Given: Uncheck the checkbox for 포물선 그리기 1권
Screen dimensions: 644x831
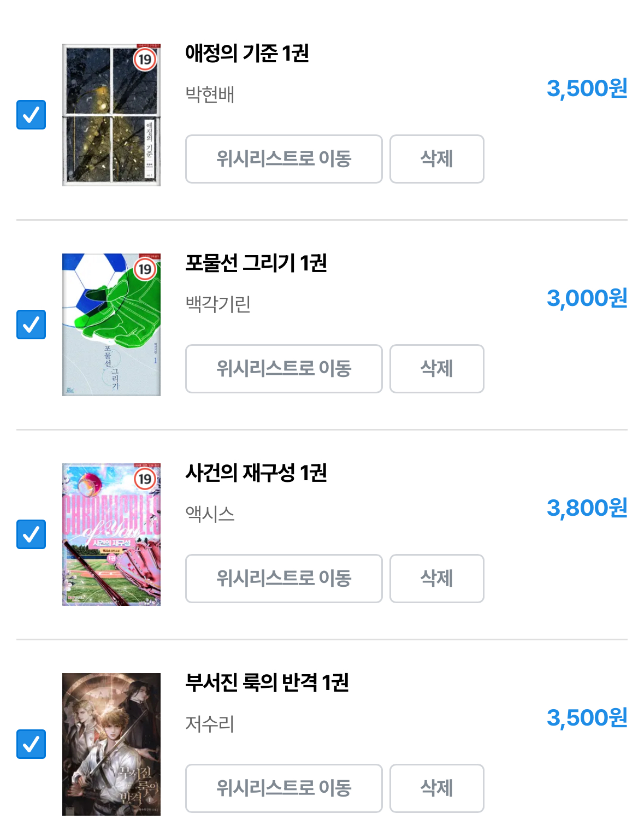Looking at the screenshot, I should (31, 325).
